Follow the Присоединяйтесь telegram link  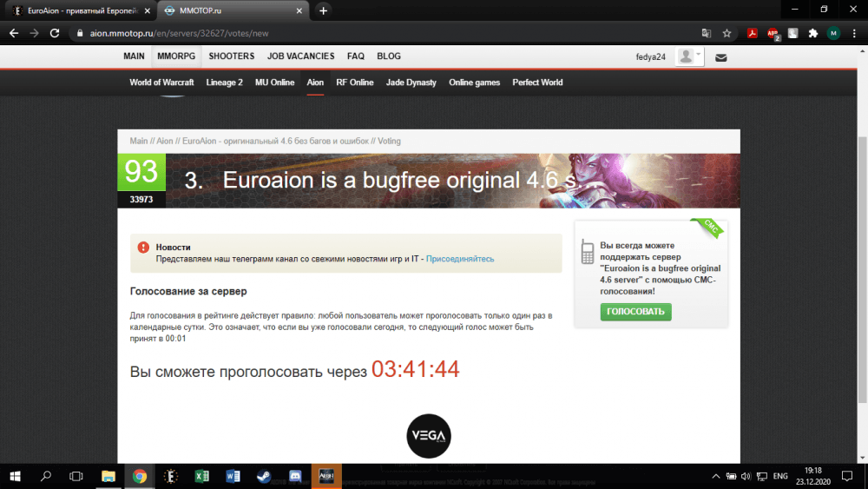tap(459, 259)
